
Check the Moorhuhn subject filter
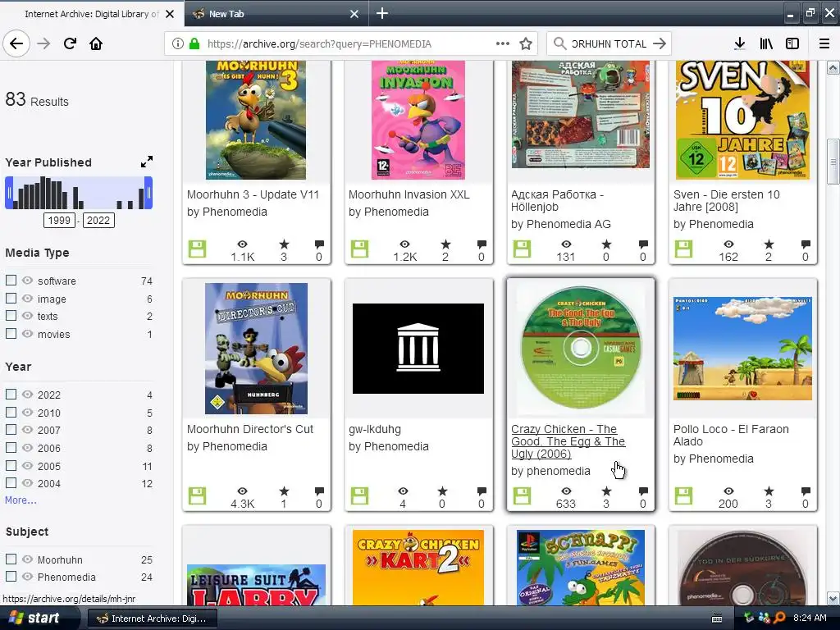11,559
